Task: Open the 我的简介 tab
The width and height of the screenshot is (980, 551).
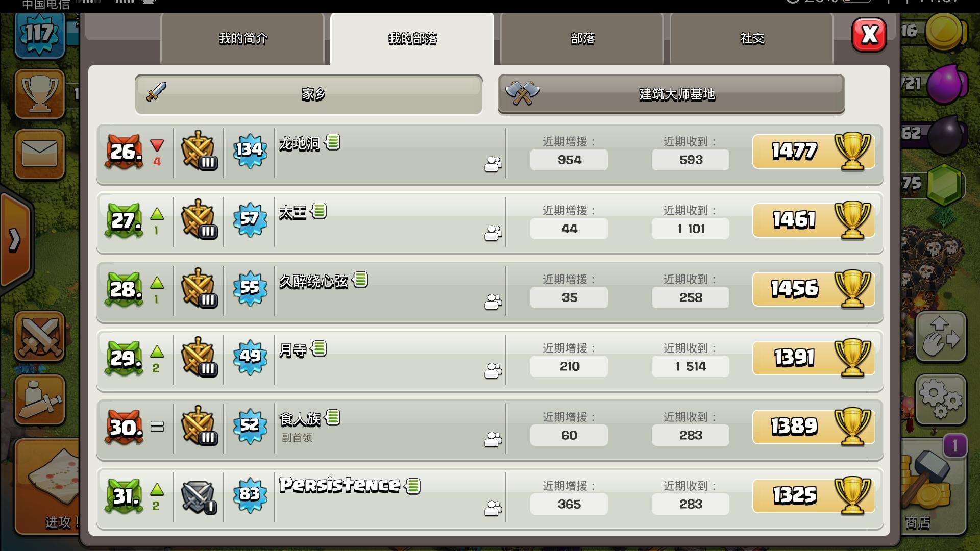Action: 242,39
